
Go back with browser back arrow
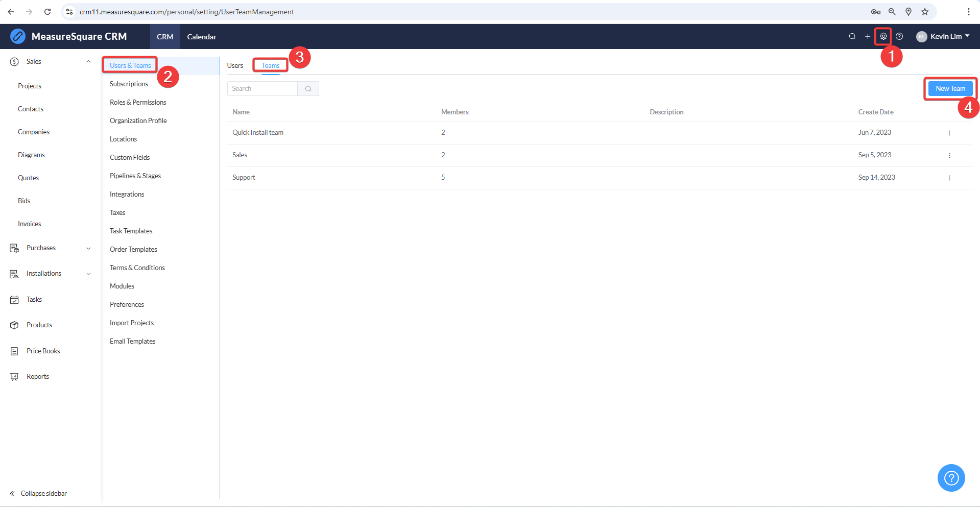coord(11,12)
